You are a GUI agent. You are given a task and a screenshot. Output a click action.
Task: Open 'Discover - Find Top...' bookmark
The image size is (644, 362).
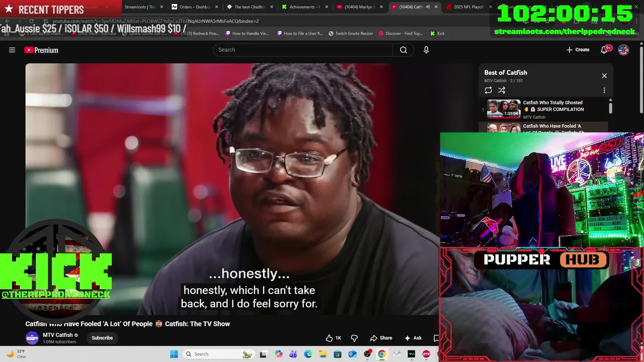(400, 33)
